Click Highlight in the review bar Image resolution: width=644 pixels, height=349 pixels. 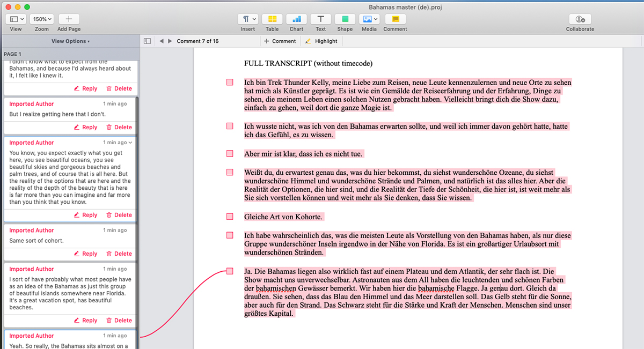321,41
